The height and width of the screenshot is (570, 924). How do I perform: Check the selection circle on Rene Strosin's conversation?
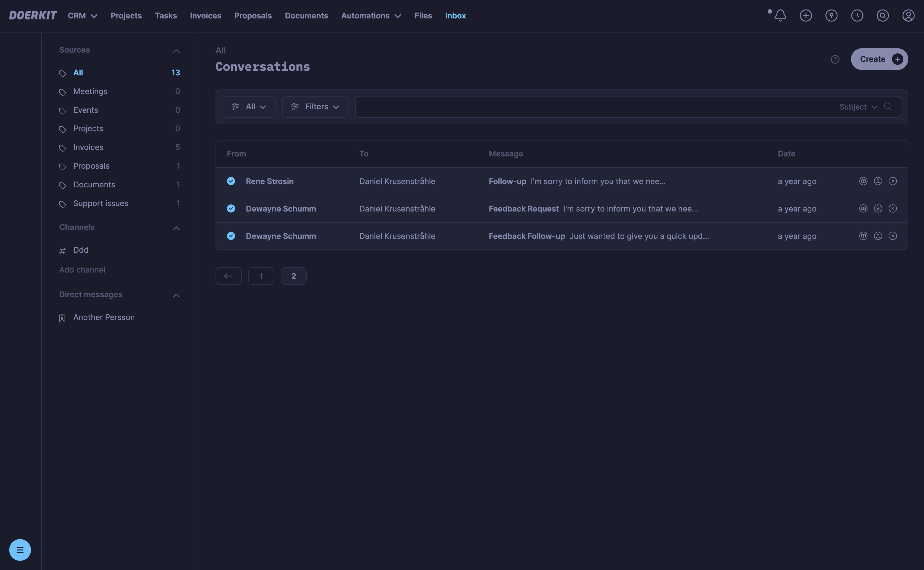(x=231, y=181)
